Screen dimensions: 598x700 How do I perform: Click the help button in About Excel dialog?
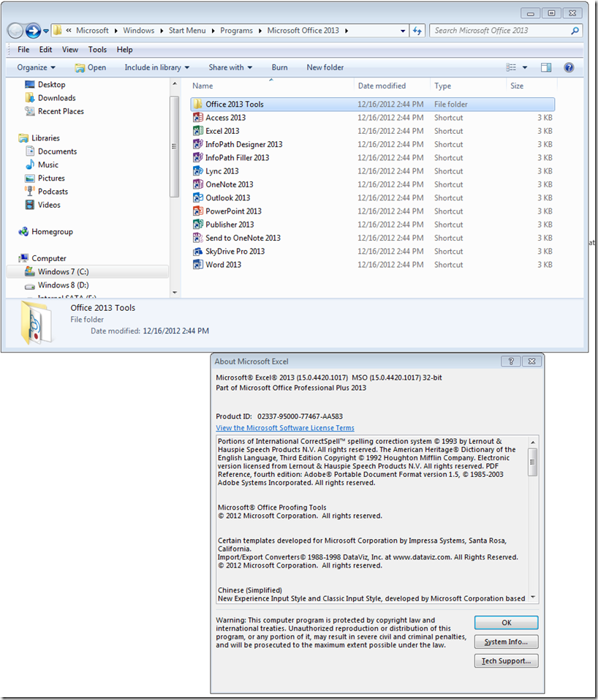click(511, 361)
